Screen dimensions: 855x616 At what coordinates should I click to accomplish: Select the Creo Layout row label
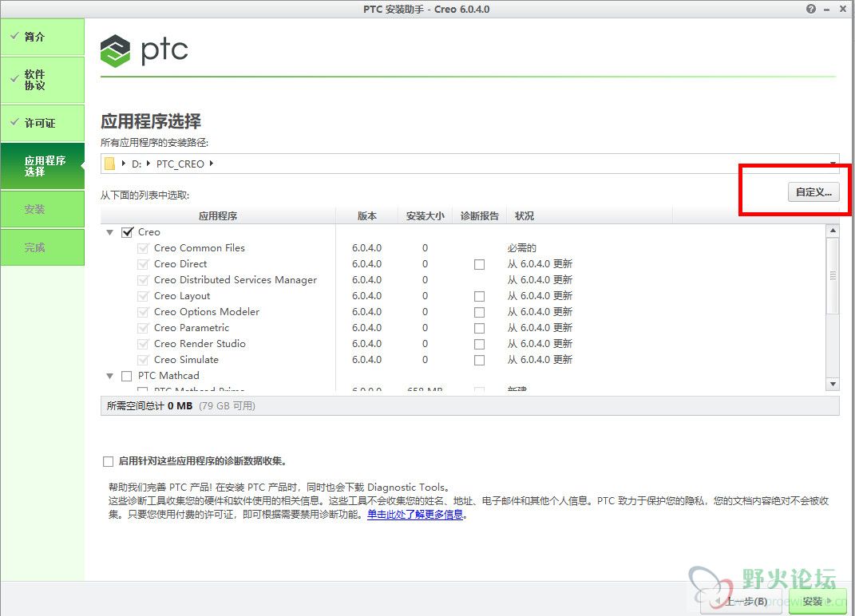click(x=181, y=296)
